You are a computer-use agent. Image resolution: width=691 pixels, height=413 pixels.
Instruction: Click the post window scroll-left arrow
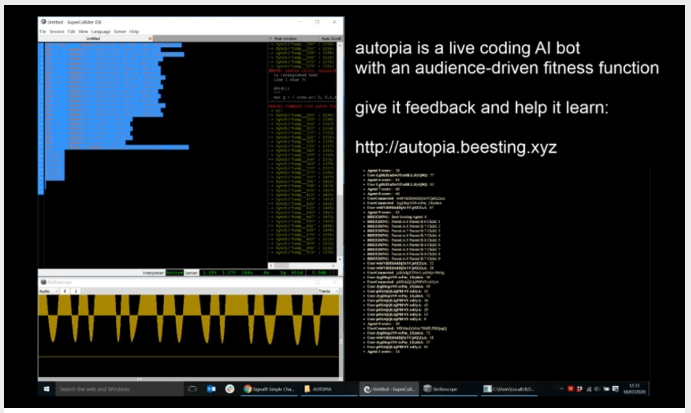(x=271, y=266)
